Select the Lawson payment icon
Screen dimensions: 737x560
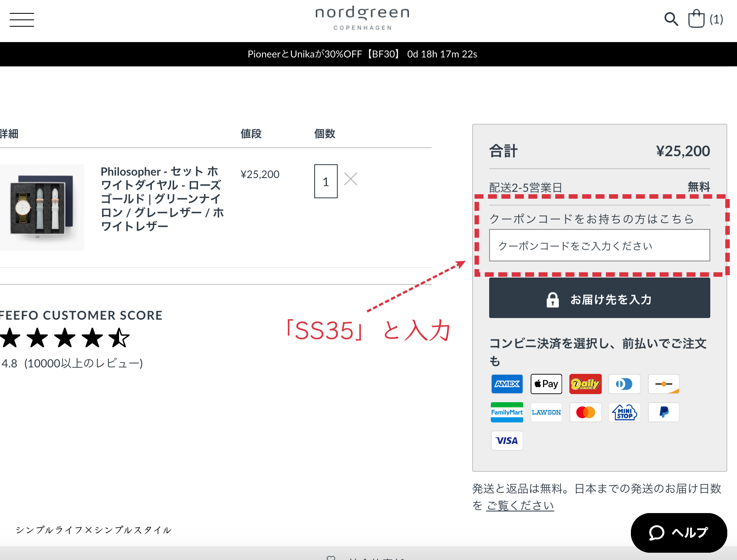point(546,412)
